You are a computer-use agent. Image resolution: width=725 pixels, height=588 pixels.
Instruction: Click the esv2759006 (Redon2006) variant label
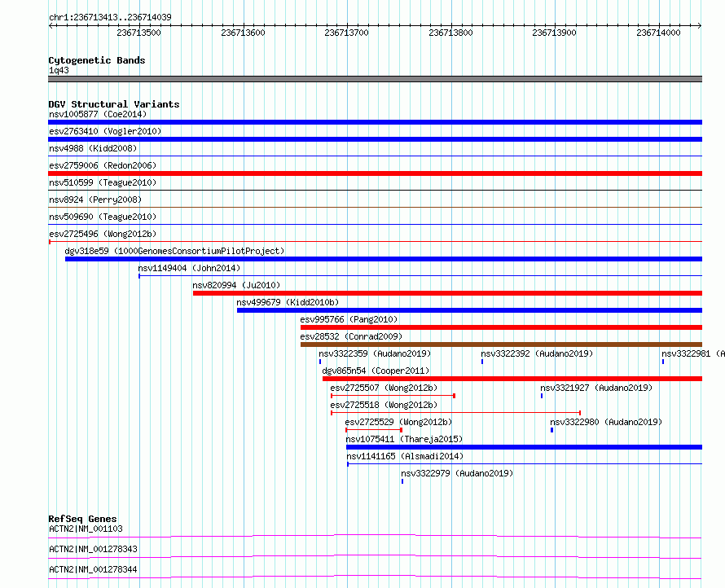click(103, 165)
